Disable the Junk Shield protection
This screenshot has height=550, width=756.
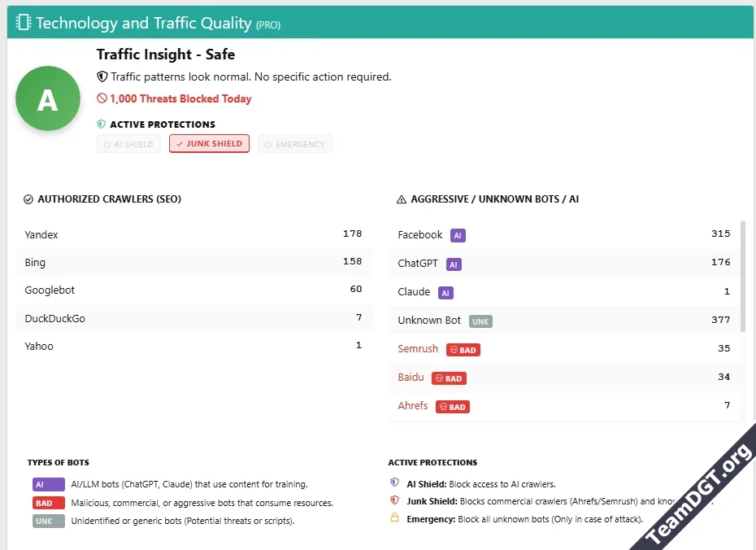pos(209,144)
